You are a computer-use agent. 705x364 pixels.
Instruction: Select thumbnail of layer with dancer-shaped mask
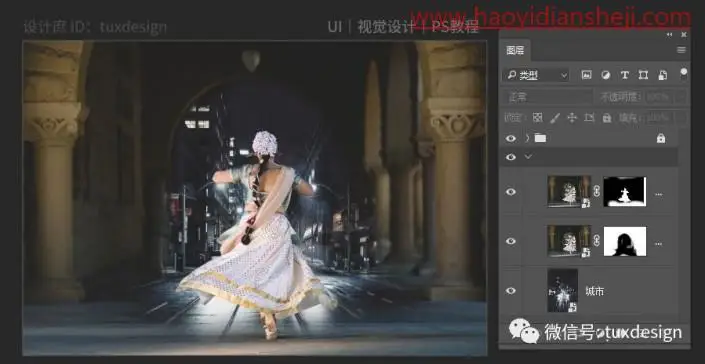(x=569, y=192)
